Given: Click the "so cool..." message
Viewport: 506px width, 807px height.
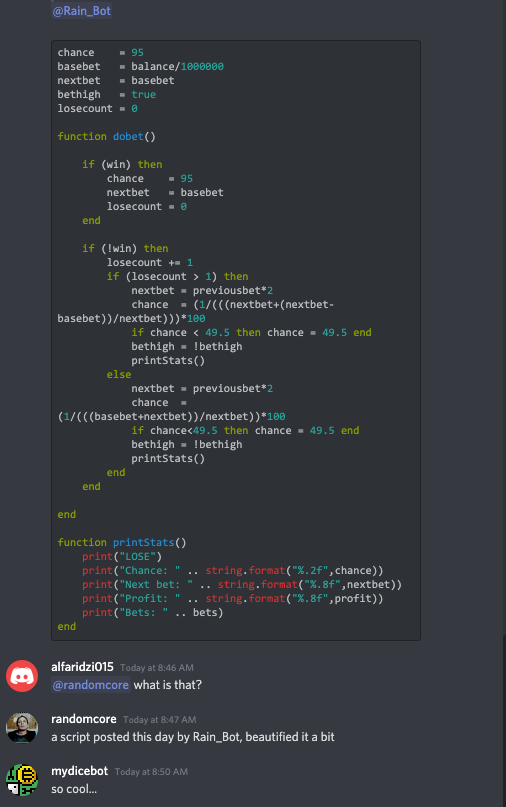Looking at the screenshot, I should pos(74,789).
